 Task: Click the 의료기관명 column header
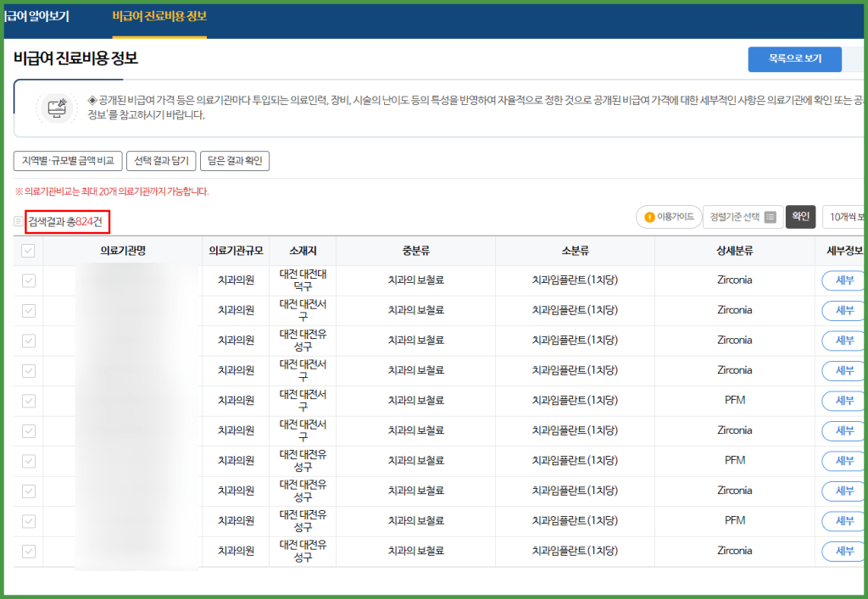(123, 251)
